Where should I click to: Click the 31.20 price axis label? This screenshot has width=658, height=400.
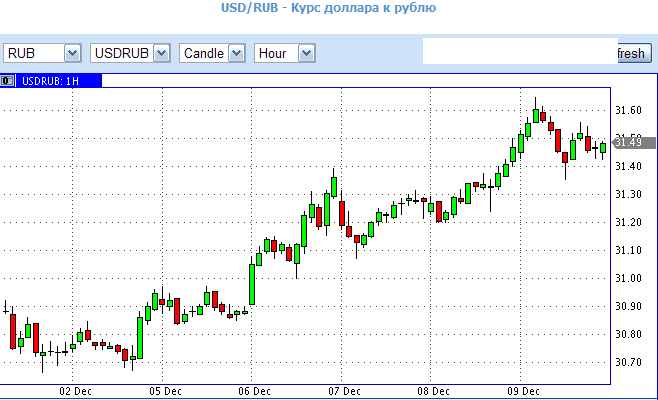click(628, 222)
